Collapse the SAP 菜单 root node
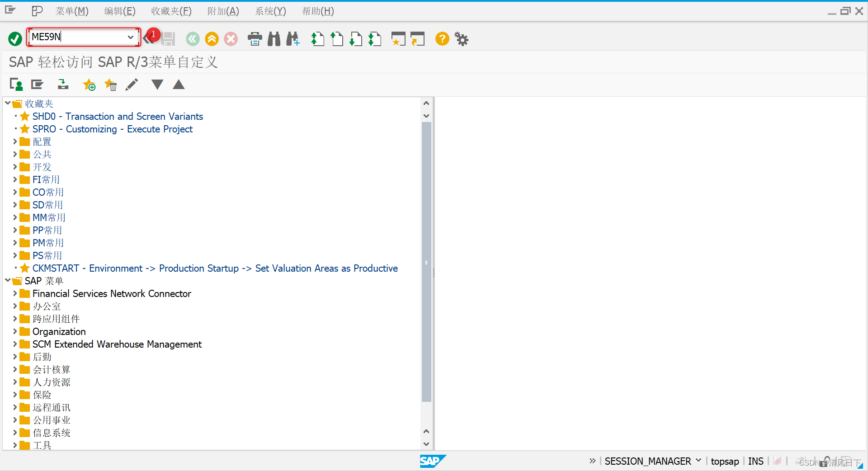 [x=8, y=281]
